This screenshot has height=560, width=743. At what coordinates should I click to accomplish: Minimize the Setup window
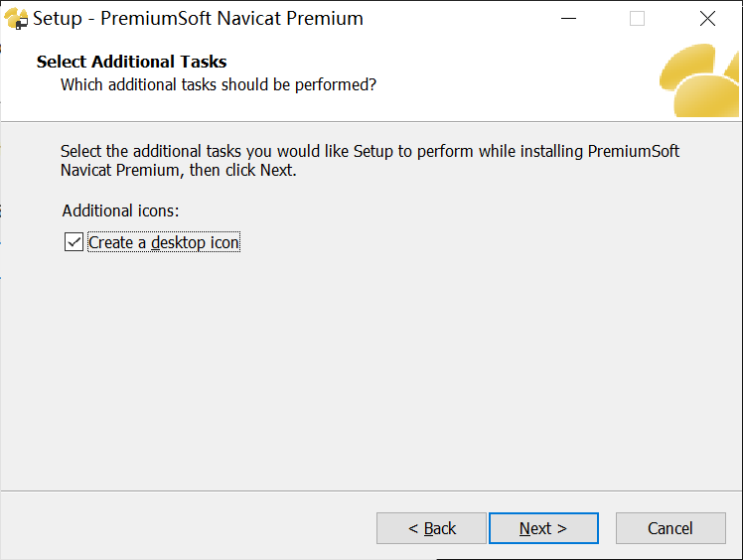click(x=567, y=19)
